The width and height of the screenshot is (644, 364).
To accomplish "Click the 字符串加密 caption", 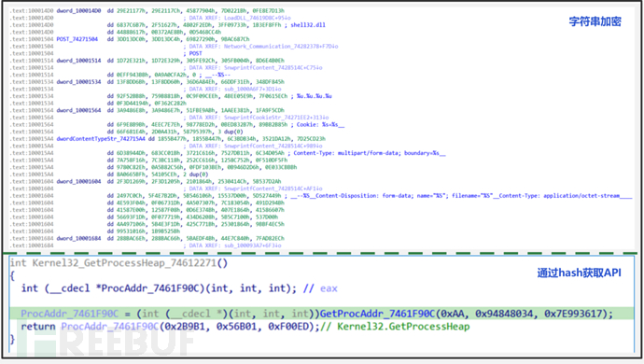I will point(595,21).
